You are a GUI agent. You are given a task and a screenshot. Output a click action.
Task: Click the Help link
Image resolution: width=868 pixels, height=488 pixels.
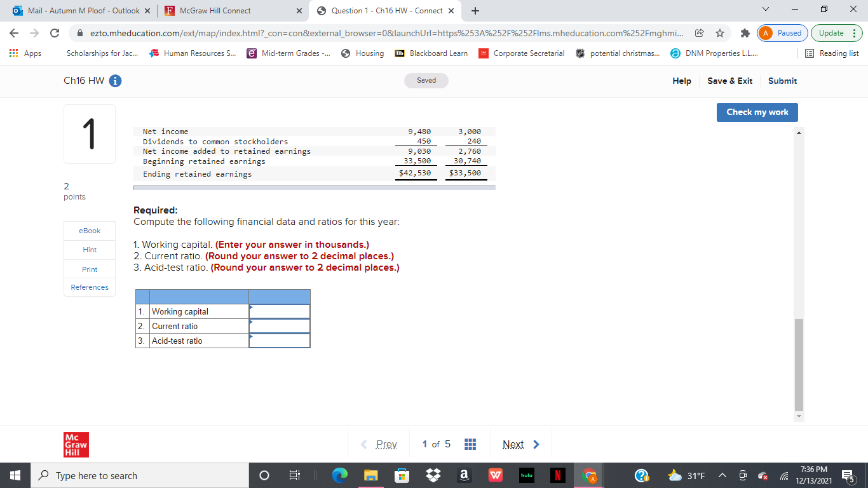(682, 81)
